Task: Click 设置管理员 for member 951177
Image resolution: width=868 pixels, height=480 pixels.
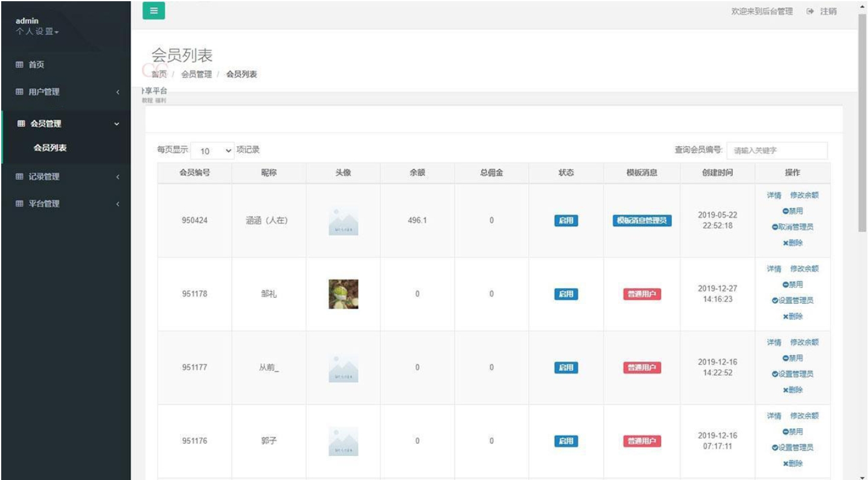Action: [793, 374]
